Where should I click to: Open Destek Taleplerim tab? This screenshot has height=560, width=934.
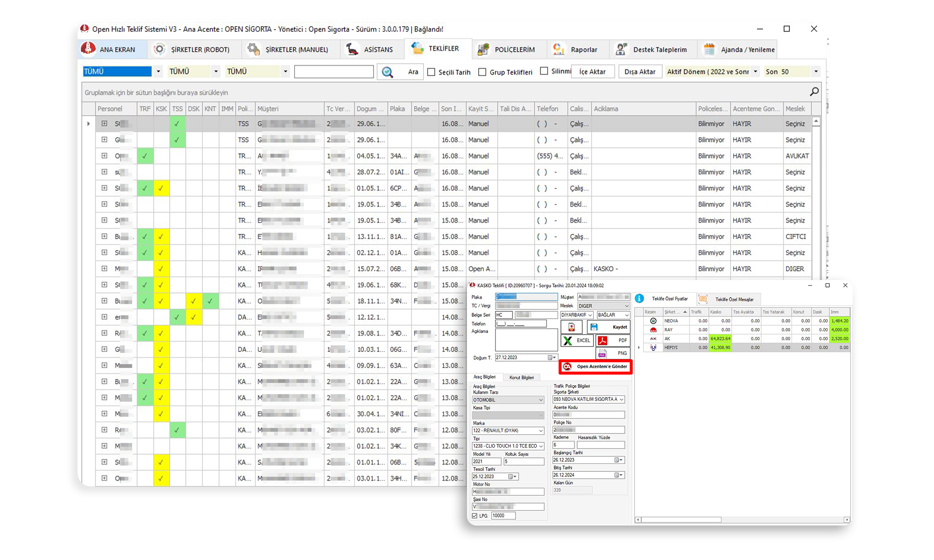(653, 49)
